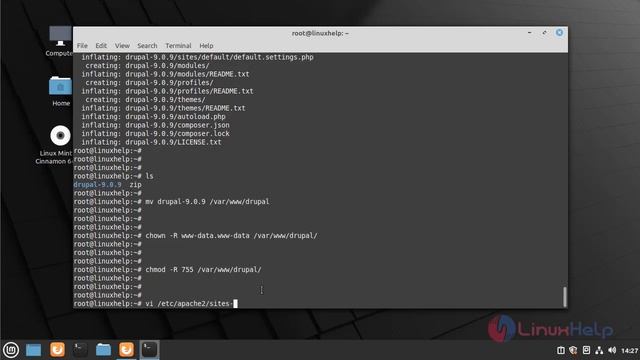Open the first system tray icon
Image resolution: width=640 pixels, height=360 pixels.
(561, 350)
